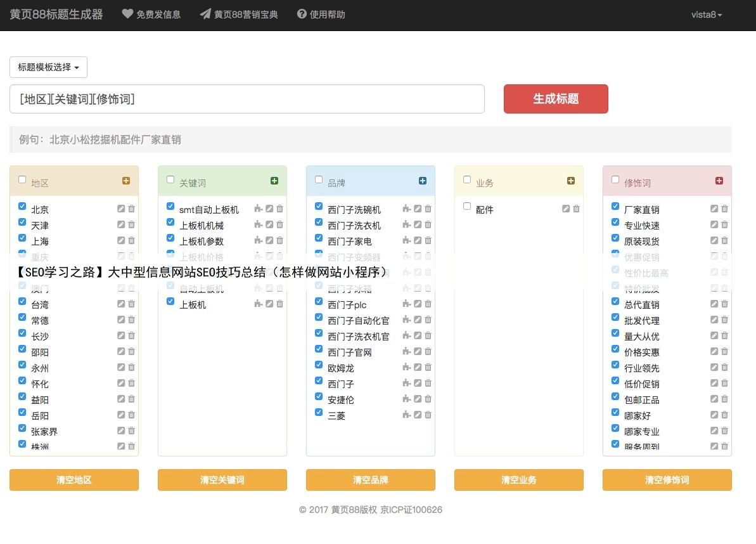Click the plus icon in 品牌 header
The height and width of the screenshot is (544, 756).
tap(423, 181)
